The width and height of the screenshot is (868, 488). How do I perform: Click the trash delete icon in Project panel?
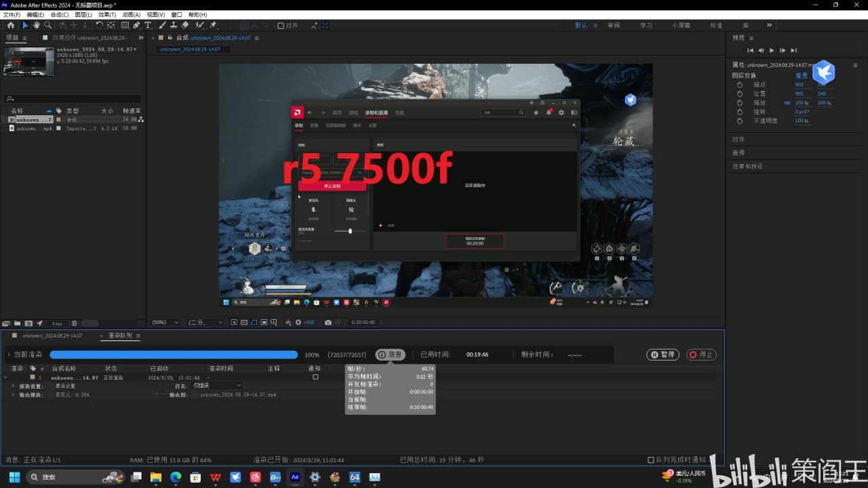[75, 323]
